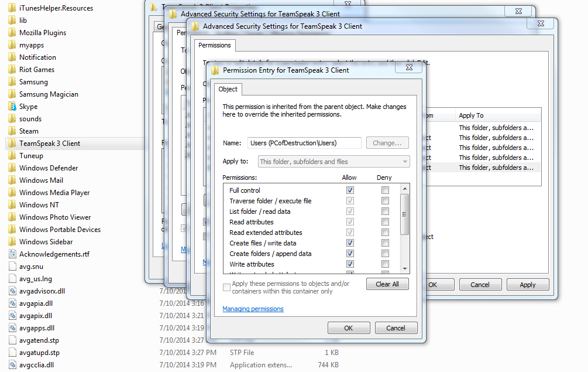Click the Samsung Magician folder icon
Viewport: 588px width, 372px height.
tap(12, 94)
